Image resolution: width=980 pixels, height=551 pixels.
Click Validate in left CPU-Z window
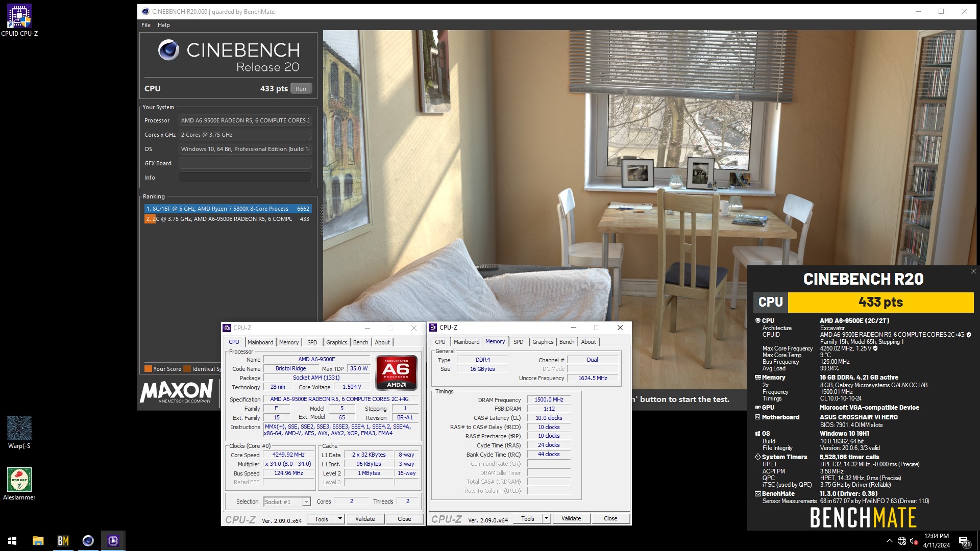pos(365,519)
